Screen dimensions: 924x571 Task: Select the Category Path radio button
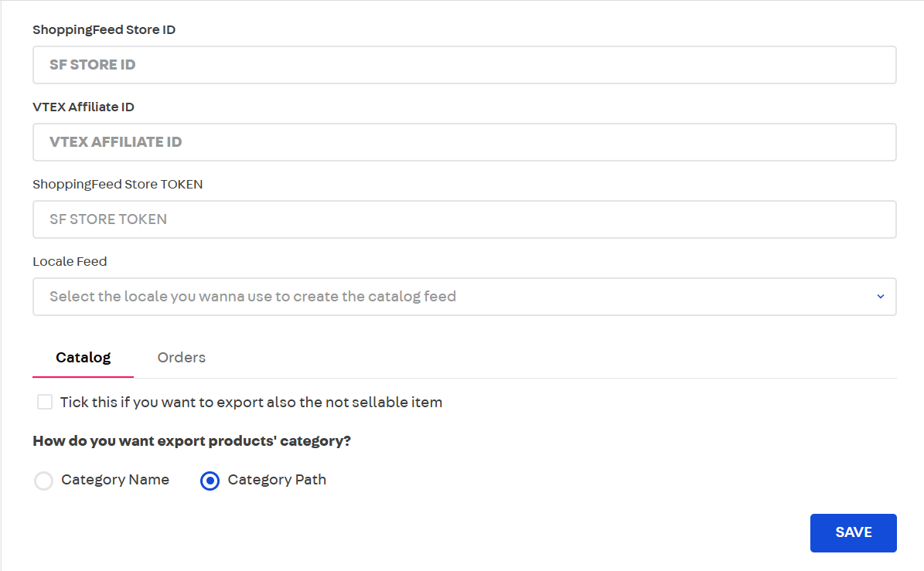click(210, 481)
